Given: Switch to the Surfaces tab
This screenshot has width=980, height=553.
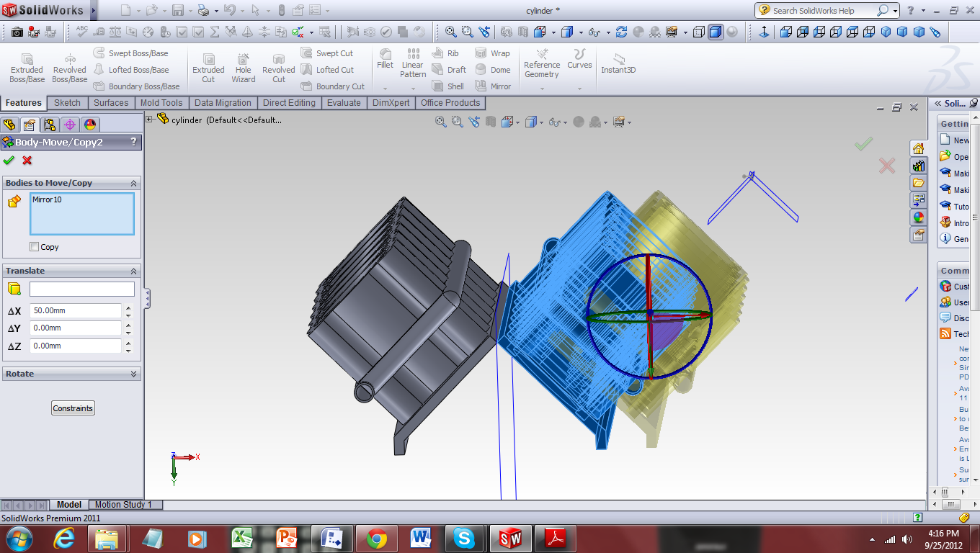Looking at the screenshot, I should [111, 103].
